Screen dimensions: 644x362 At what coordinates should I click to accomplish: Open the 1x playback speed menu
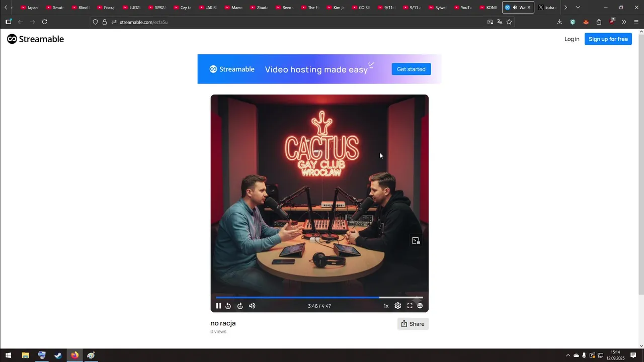(x=386, y=306)
